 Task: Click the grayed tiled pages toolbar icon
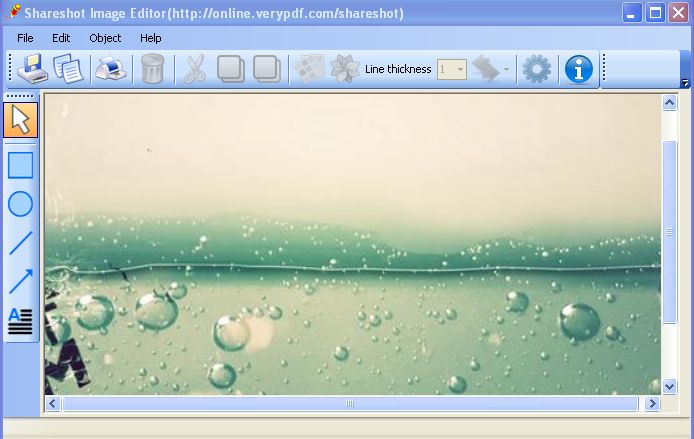click(x=309, y=69)
